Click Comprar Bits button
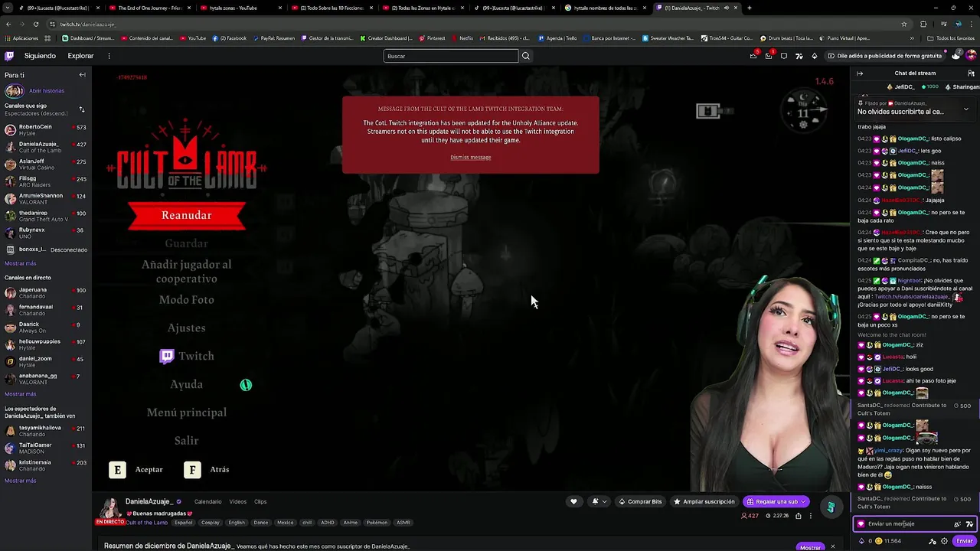 pos(640,501)
